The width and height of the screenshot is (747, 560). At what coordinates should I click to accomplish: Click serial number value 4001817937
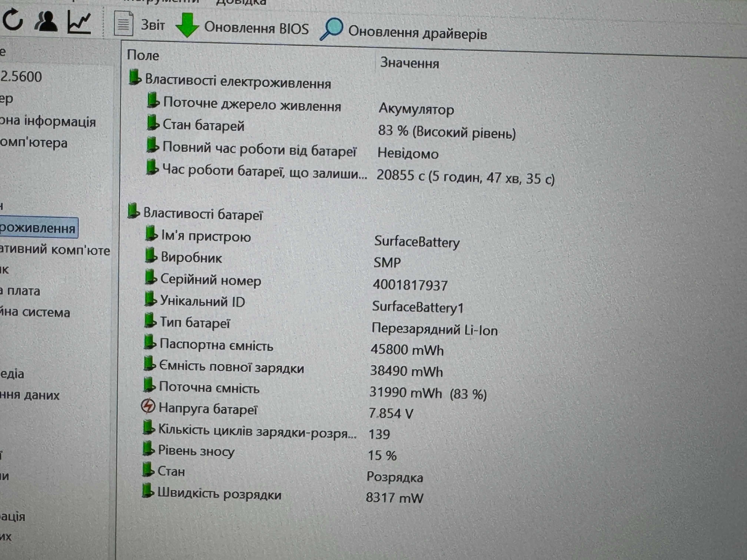pyautogui.click(x=410, y=285)
